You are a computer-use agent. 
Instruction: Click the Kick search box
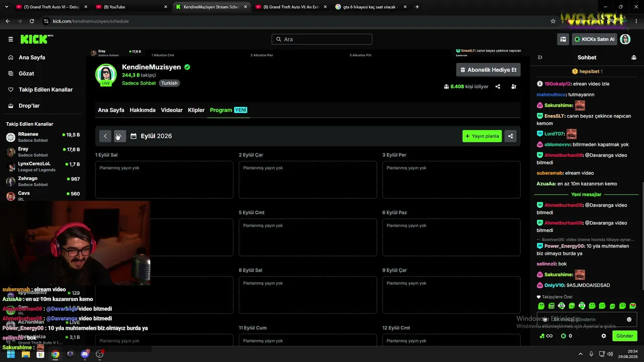point(322,39)
